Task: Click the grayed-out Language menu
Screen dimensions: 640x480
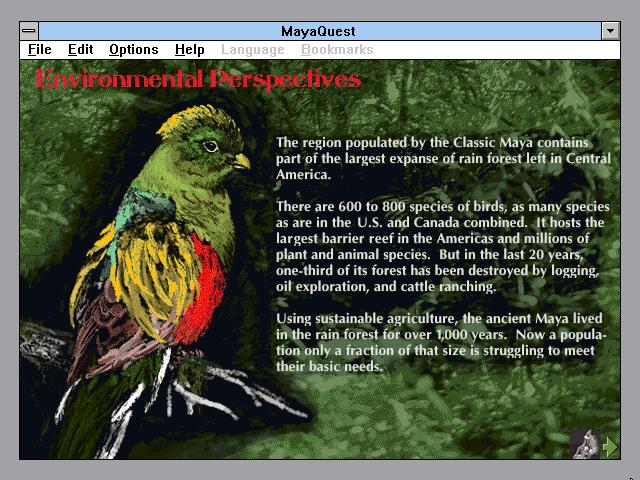Action: [253, 50]
